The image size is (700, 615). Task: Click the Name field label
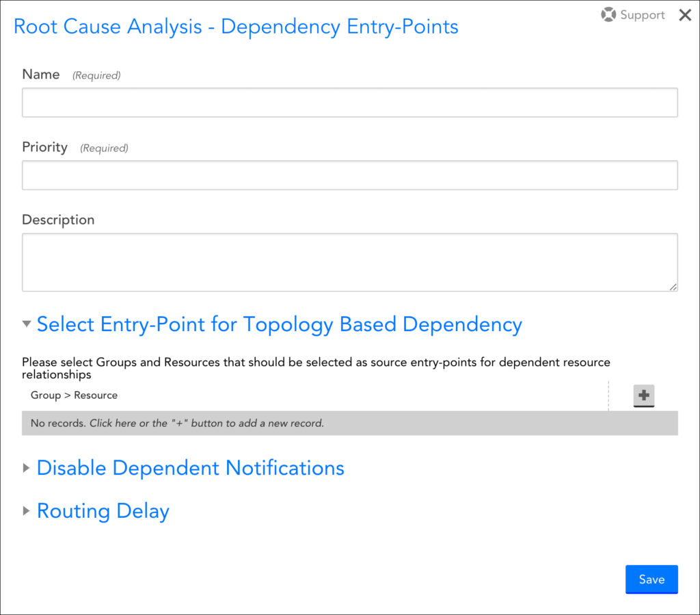pyautogui.click(x=41, y=75)
